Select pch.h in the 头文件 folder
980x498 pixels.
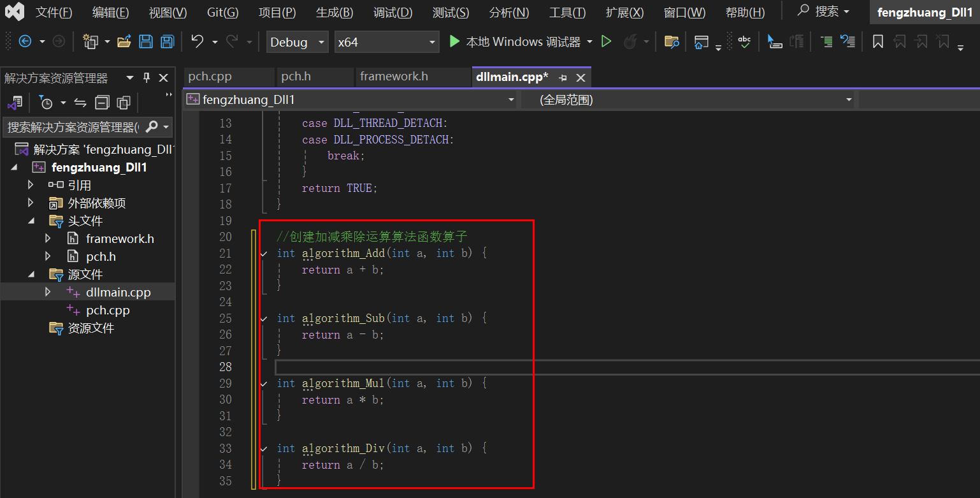pyautogui.click(x=101, y=256)
